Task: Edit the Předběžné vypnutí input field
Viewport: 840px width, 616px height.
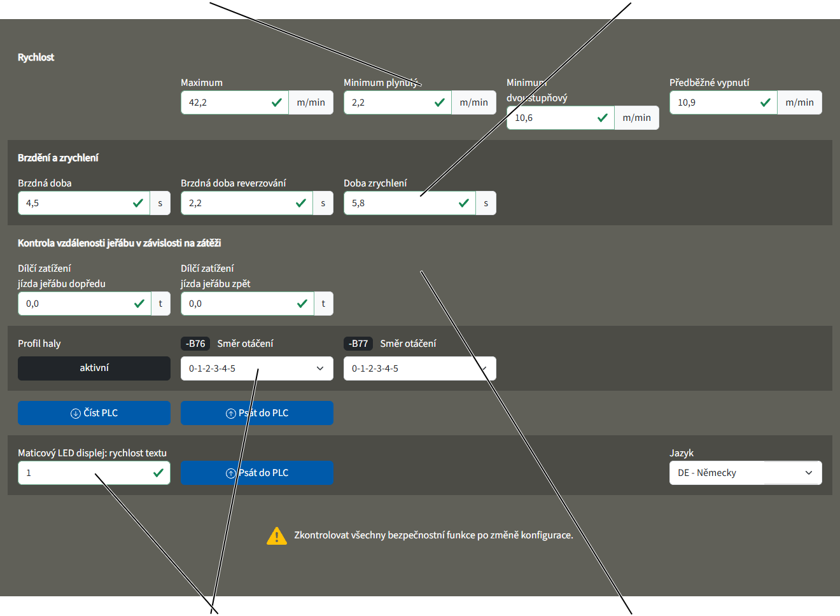Action: (724, 102)
